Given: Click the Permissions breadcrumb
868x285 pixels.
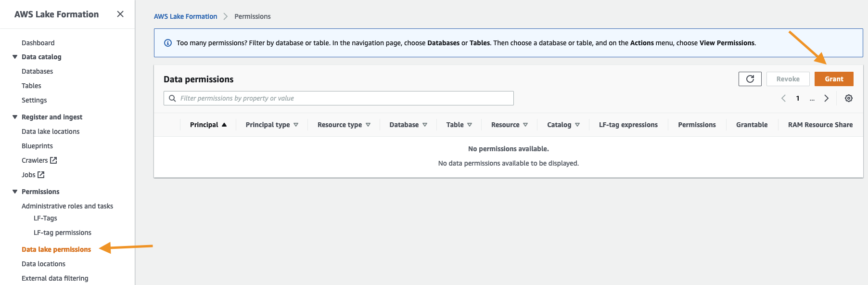Looking at the screenshot, I should 253,16.
